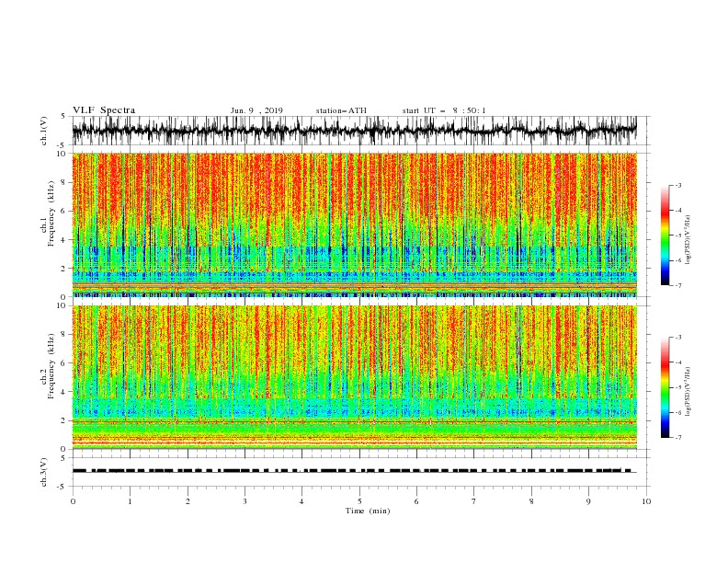Click the "ch.3(V)" axis label
This screenshot has height=563, width=728.
[44, 472]
